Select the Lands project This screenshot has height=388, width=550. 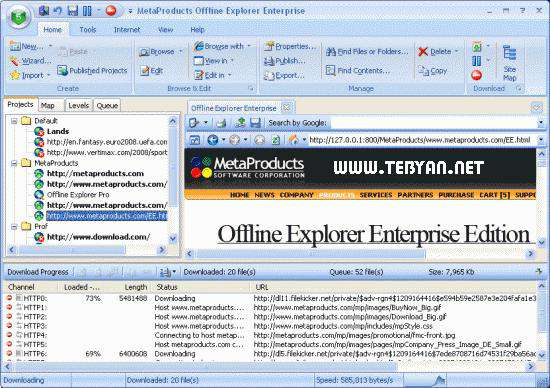58,132
